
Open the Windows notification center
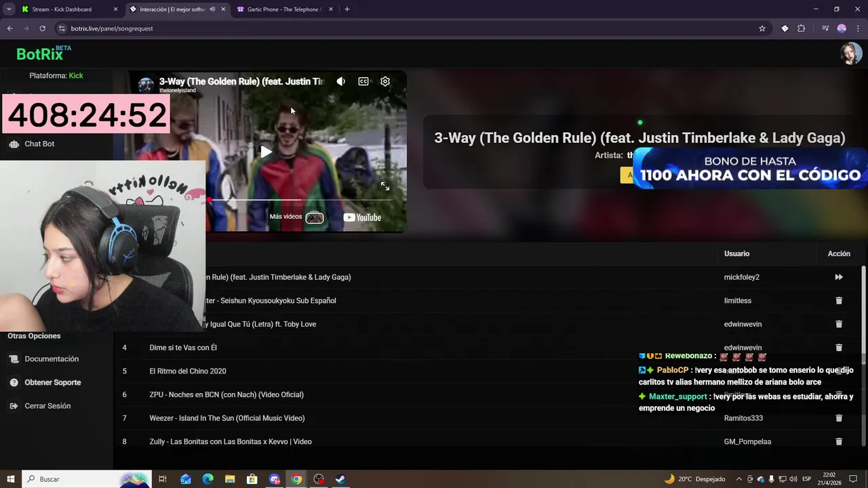853,479
